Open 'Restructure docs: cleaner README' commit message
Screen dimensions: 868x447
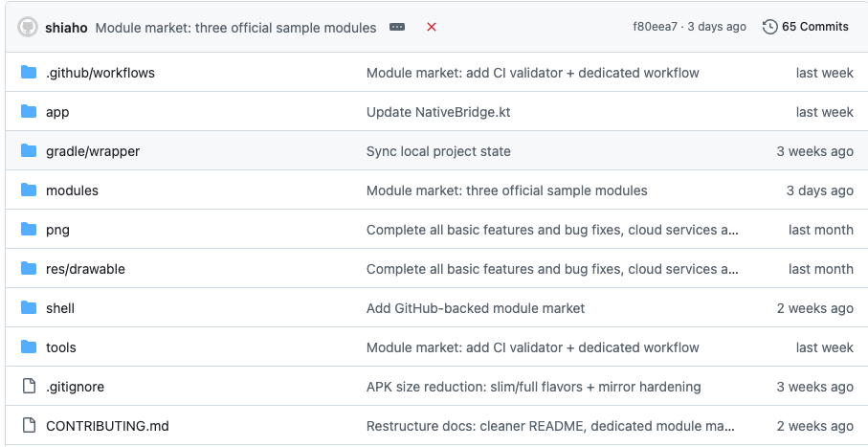coord(551,426)
